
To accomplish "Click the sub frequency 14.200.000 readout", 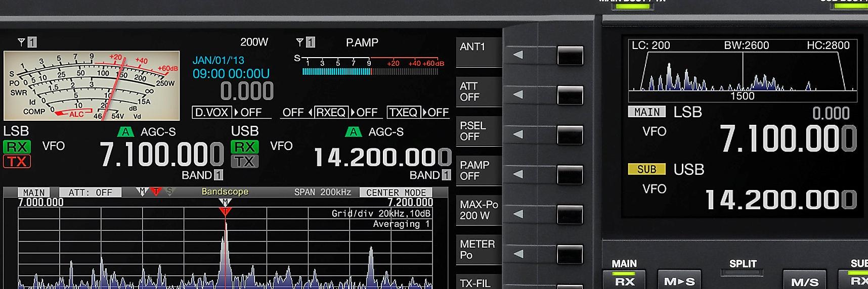I will 383,157.
